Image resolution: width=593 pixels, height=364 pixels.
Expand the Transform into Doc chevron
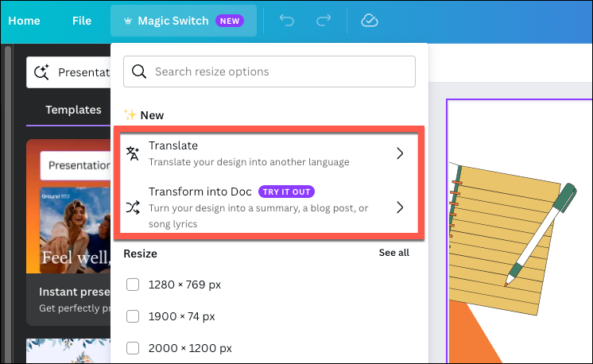pos(400,207)
